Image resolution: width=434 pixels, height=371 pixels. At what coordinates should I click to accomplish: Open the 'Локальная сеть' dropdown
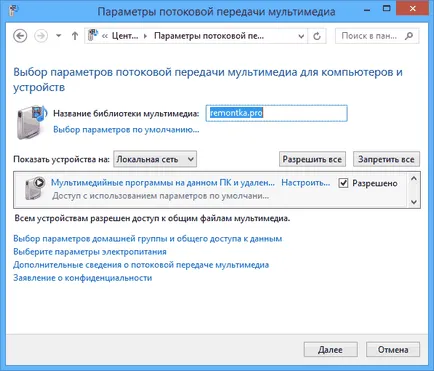click(155, 159)
